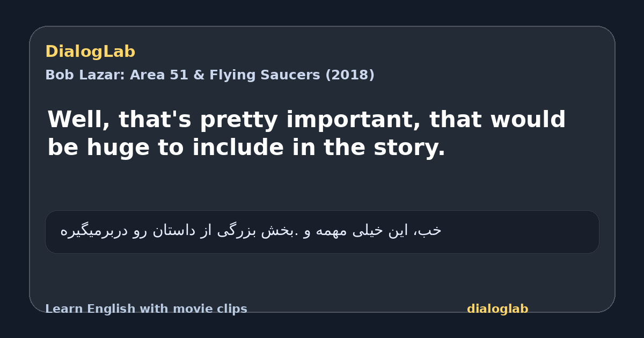This screenshot has width=644, height=338.
Task: Click "(2018)" in the movie title
Action: point(350,75)
